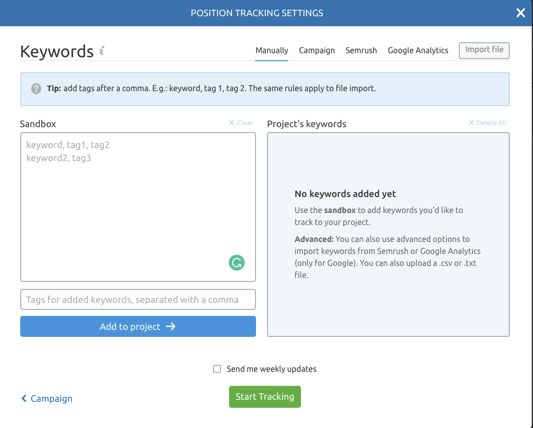Image resolution: width=533 pixels, height=428 pixels.
Task: Close the Position Tracking Settings dialog
Action: (x=520, y=13)
